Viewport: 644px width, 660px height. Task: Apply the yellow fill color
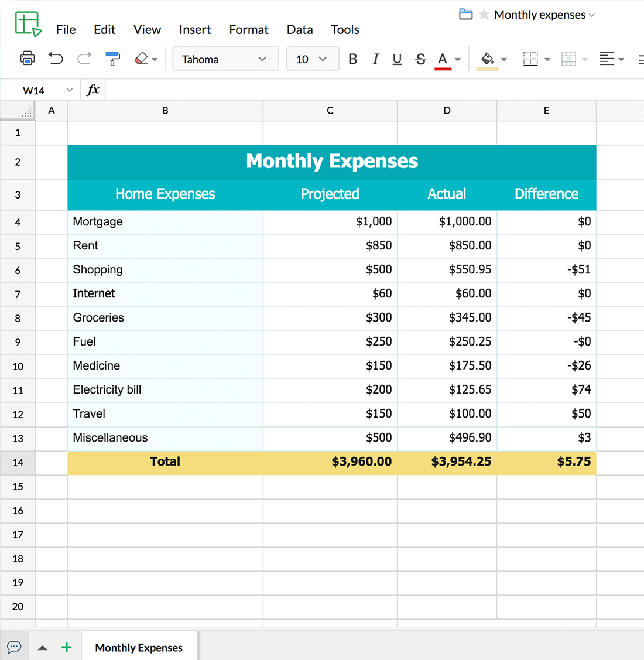(487, 59)
